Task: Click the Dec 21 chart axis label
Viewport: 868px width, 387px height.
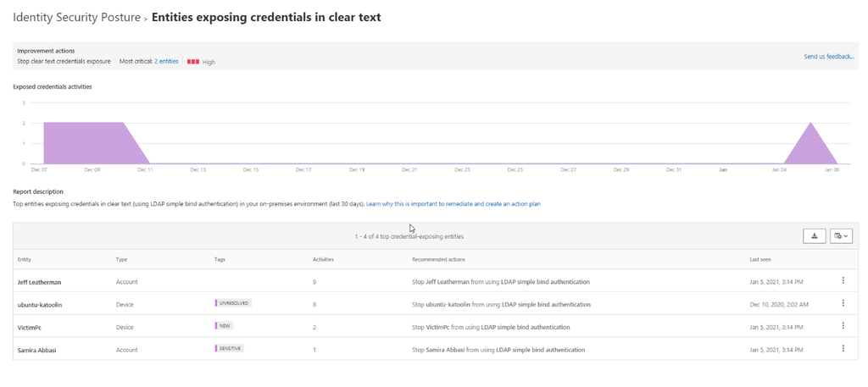Action: 409,170
